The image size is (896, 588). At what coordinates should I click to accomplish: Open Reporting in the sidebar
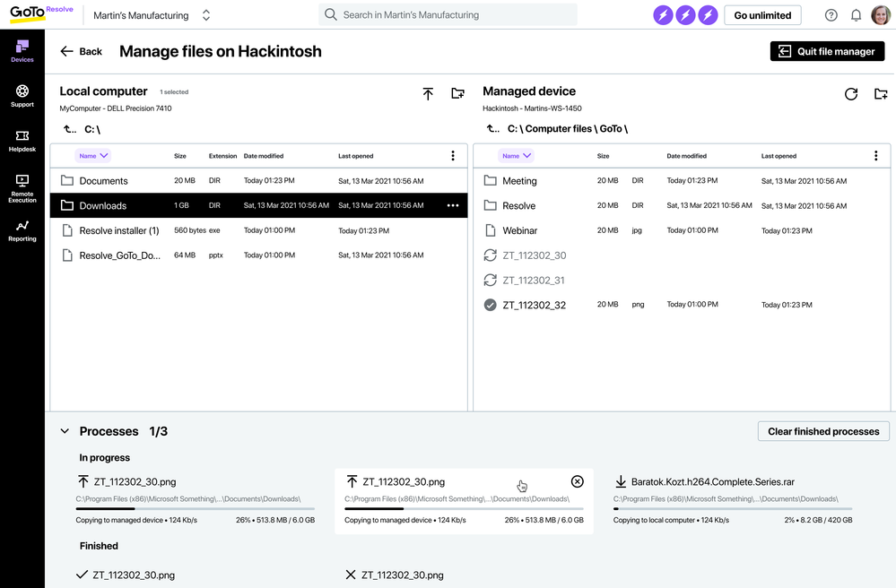[x=22, y=230]
